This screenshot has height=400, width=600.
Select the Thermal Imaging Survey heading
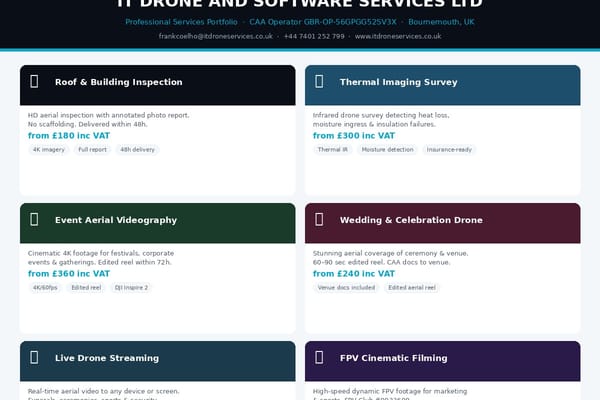(x=398, y=82)
